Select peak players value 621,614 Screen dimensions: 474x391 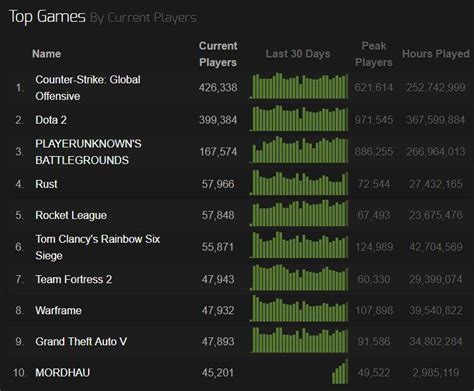(374, 88)
